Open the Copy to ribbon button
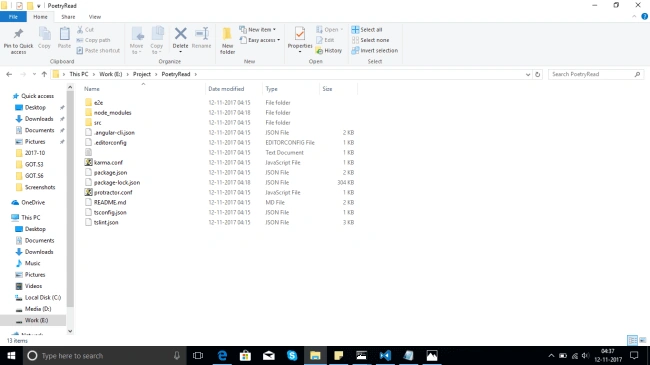Image resolution: width=650 pixels, height=365 pixels. click(157, 40)
